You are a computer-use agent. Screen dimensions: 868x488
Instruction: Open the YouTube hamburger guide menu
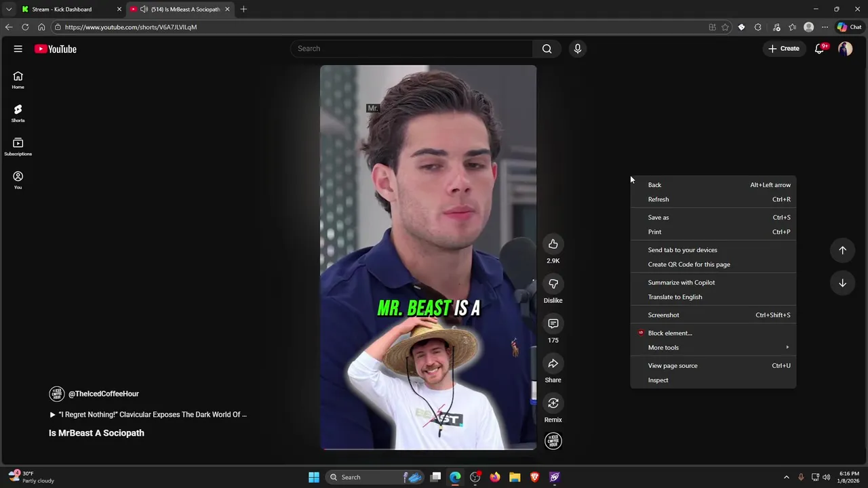click(18, 49)
